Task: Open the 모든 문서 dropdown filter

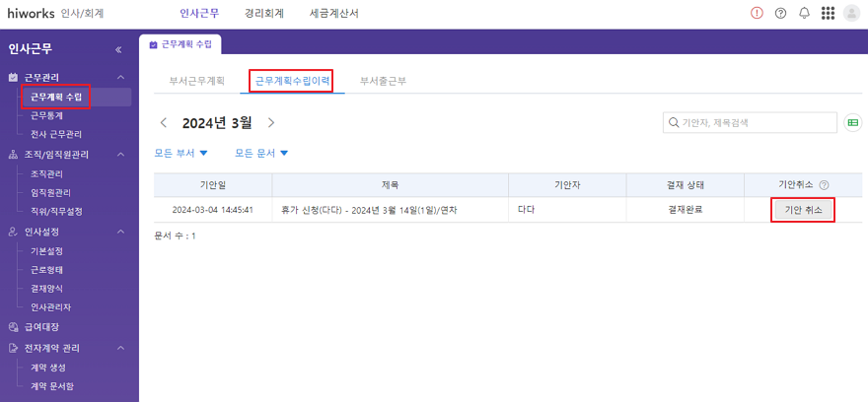Action: [261, 153]
